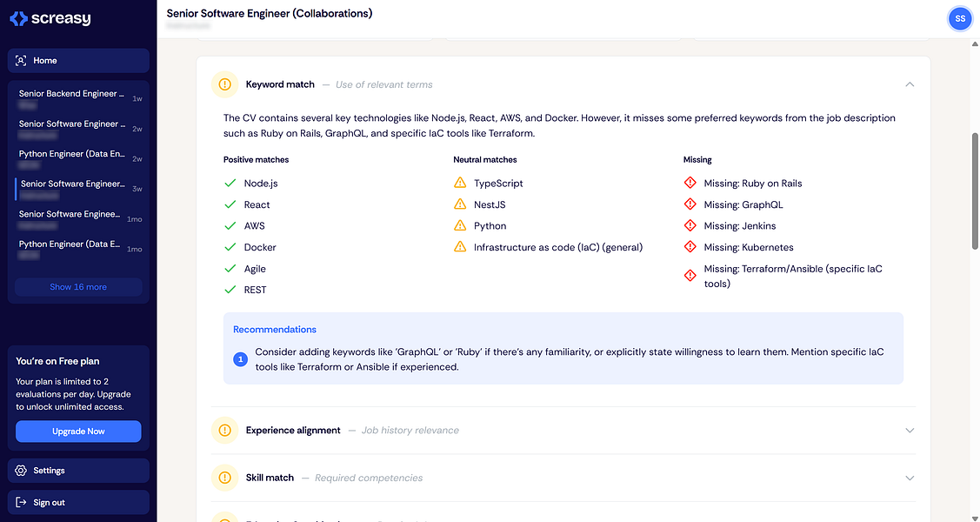Expand the Experience alignment section
This screenshot has height=522, width=980.
point(910,430)
